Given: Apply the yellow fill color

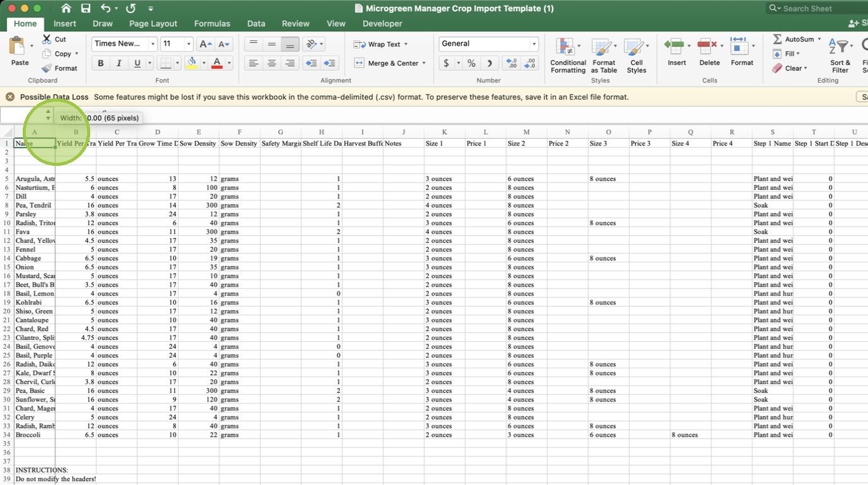Looking at the screenshot, I should click(192, 63).
